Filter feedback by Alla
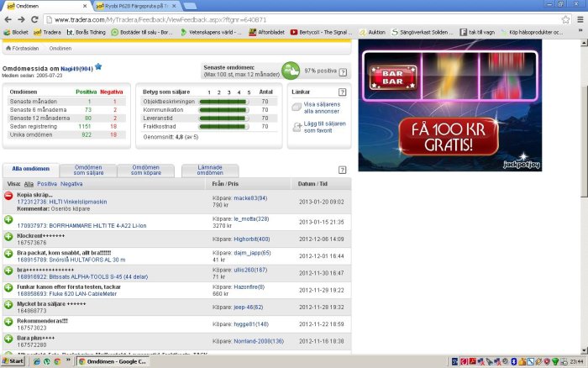 pos(29,184)
